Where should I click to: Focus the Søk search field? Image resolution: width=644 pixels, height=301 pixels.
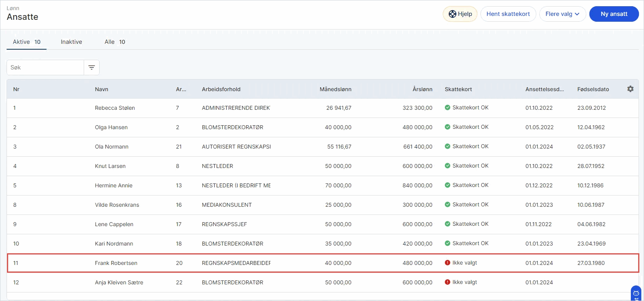click(x=45, y=67)
